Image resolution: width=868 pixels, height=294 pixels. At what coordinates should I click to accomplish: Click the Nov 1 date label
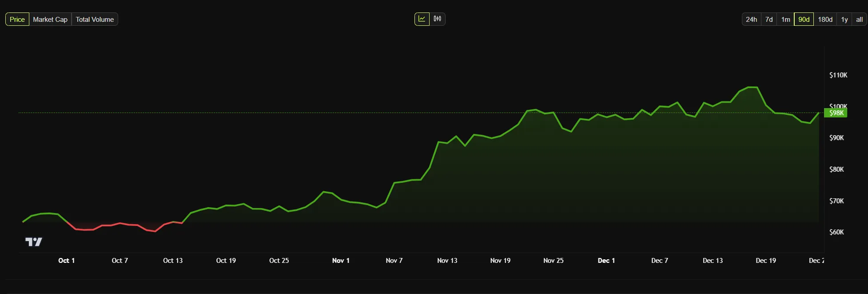341,261
